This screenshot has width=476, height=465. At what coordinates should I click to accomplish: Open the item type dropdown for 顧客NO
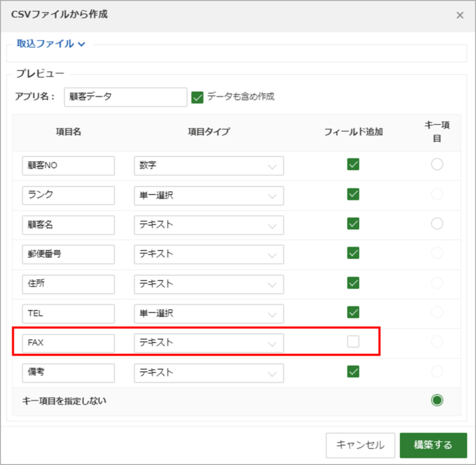209,166
